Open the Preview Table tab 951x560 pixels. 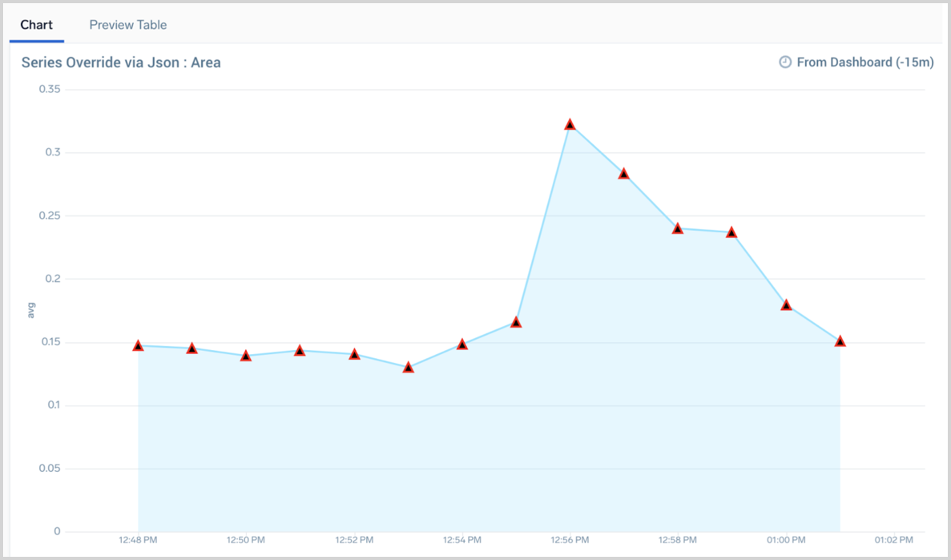click(128, 25)
